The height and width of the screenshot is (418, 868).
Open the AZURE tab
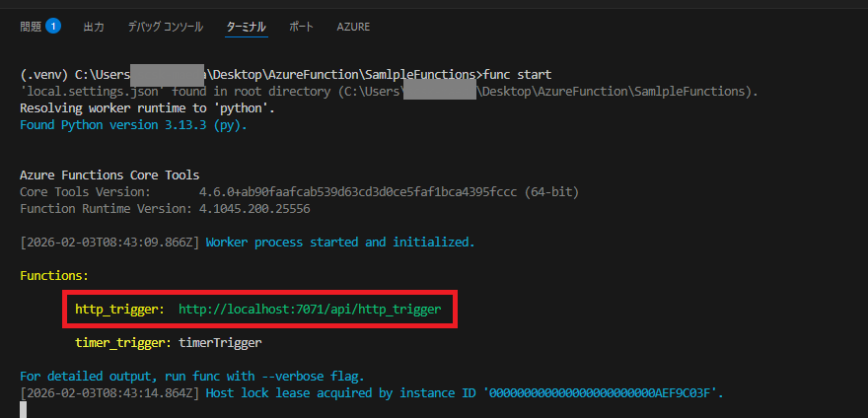[353, 27]
